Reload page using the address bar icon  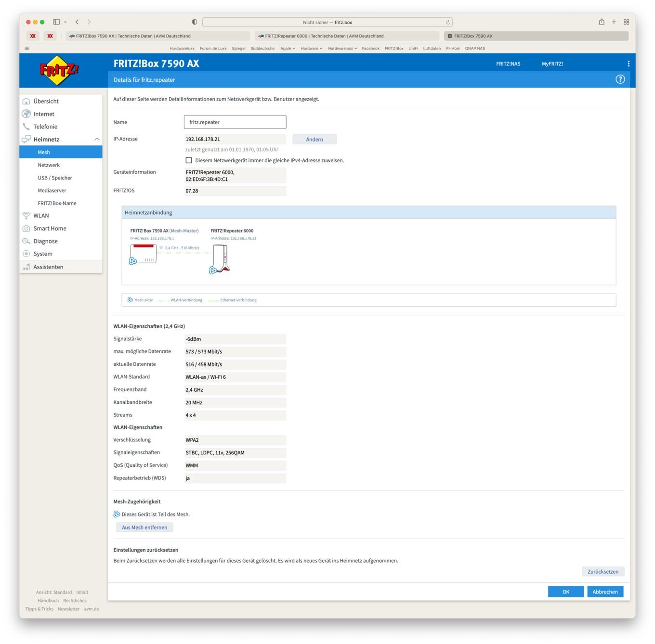(x=448, y=22)
